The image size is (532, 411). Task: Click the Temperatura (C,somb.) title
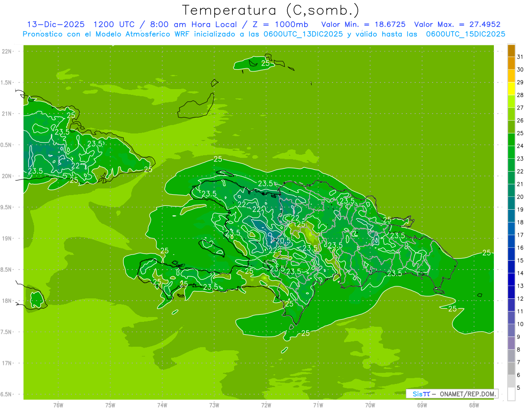(x=270, y=10)
